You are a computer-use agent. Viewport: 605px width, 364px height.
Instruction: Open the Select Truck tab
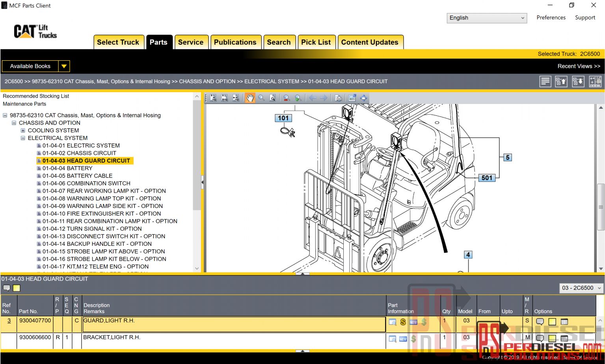tap(118, 42)
